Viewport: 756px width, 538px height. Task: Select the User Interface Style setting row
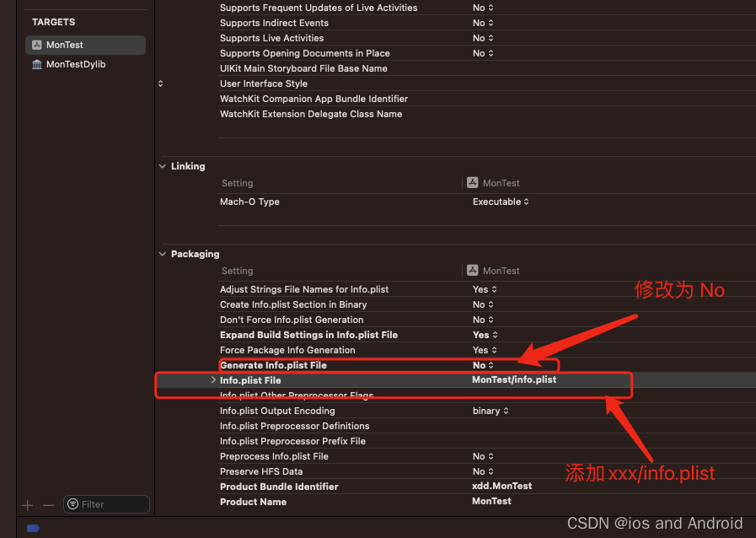point(264,83)
